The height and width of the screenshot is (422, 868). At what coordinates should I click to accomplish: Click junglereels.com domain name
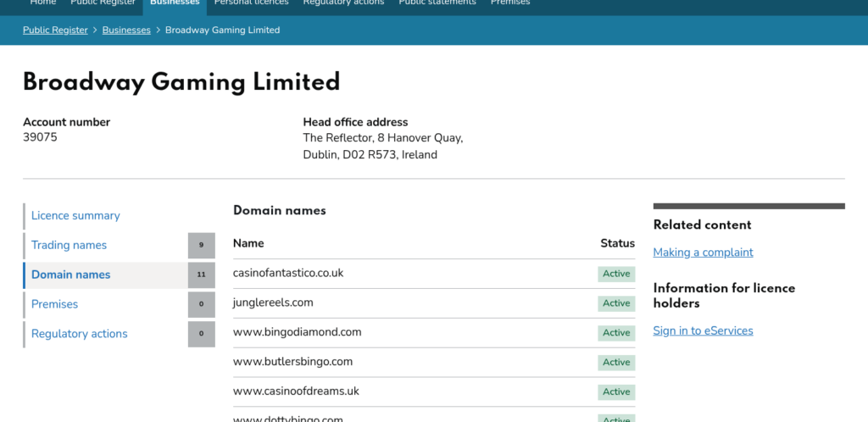coord(273,303)
